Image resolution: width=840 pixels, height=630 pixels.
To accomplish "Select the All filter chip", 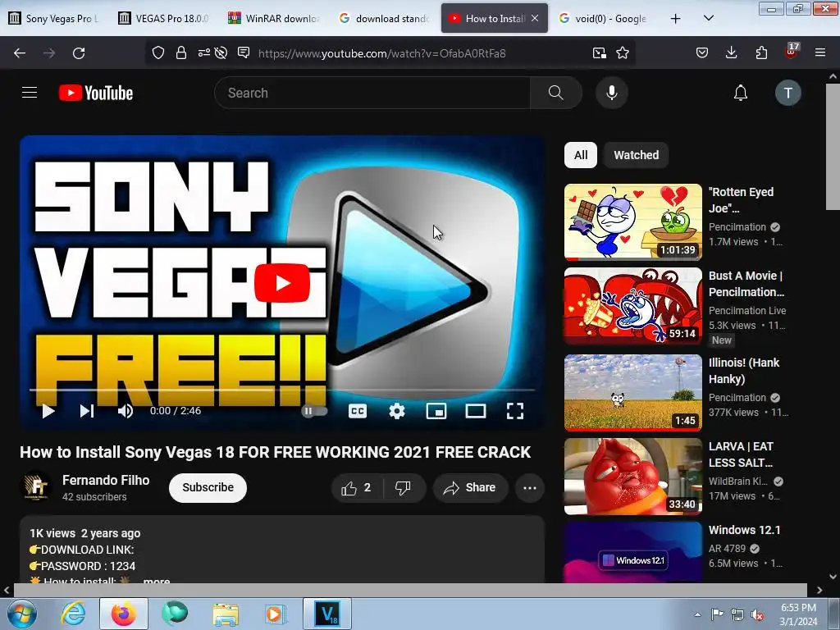I will coord(581,155).
